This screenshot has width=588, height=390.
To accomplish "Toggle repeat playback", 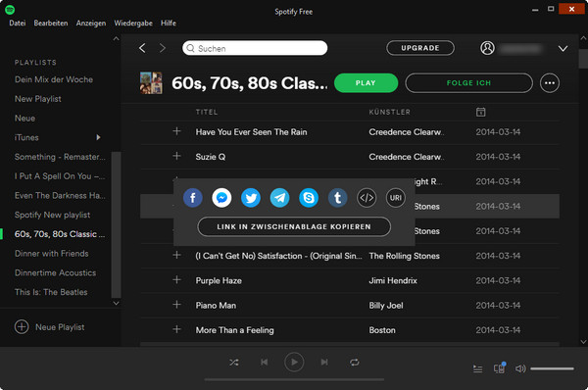I will (355, 363).
